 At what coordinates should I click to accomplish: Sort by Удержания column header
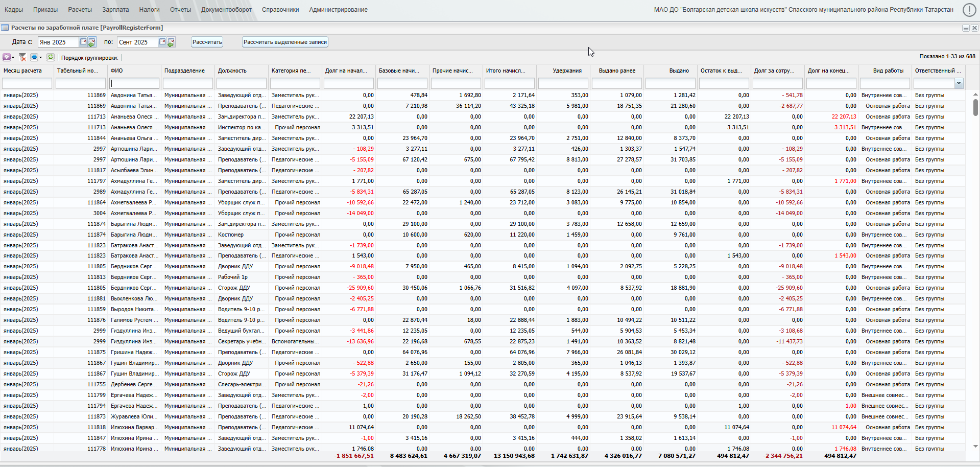(567, 71)
